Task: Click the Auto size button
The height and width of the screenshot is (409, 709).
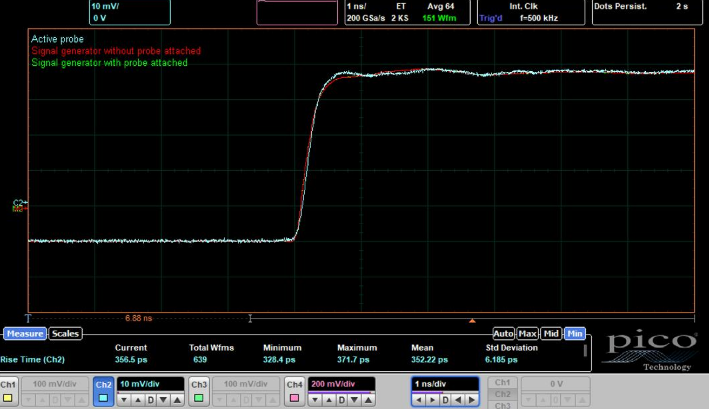Action: click(x=503, y=333)
